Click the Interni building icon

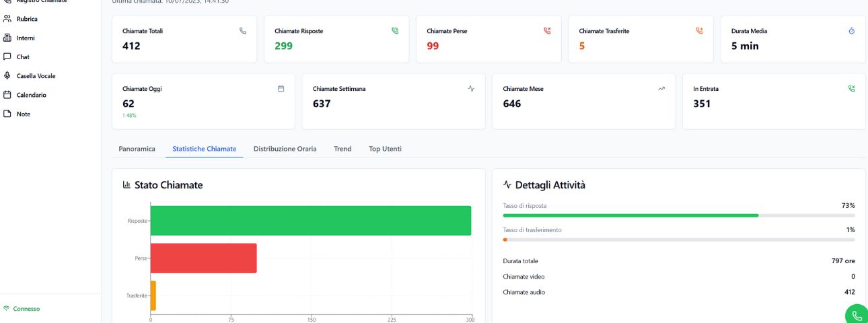[x=7, y=38]
